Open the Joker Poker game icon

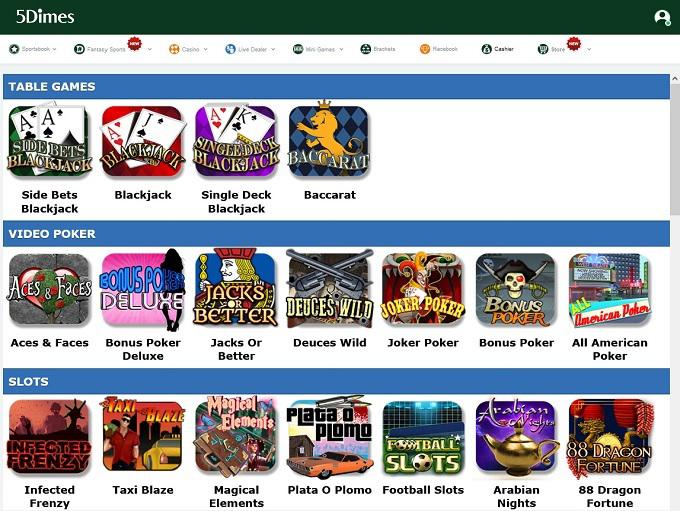click(423, 288)
